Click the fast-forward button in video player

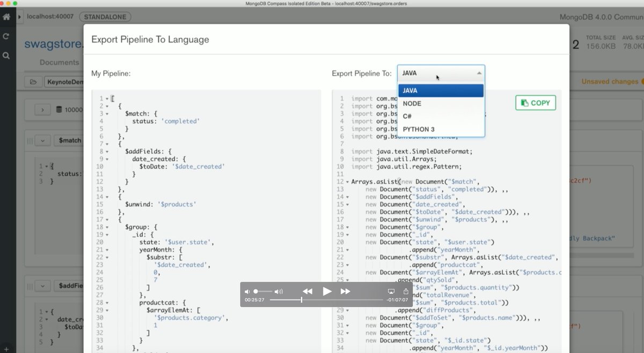coord(346,291)
